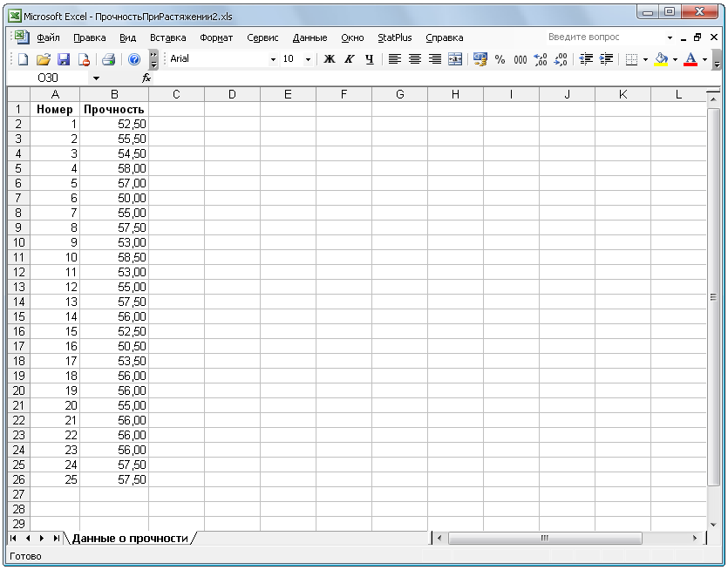Open the Arial font name dropdown
The height and width of the screenshot is (570, 728).
(273, 59)
